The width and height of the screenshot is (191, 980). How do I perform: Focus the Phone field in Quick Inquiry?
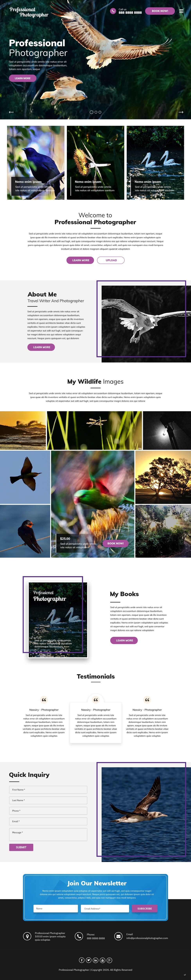coord(48,811)
